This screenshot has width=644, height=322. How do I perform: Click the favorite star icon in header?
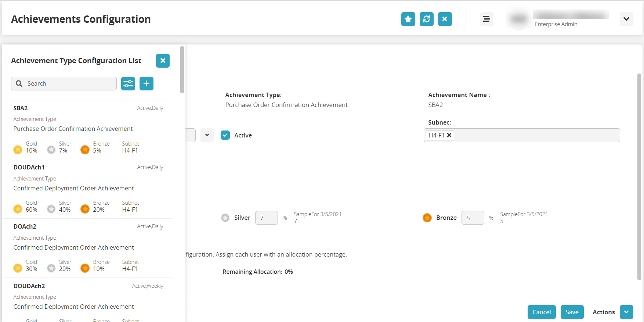[408, 19]
